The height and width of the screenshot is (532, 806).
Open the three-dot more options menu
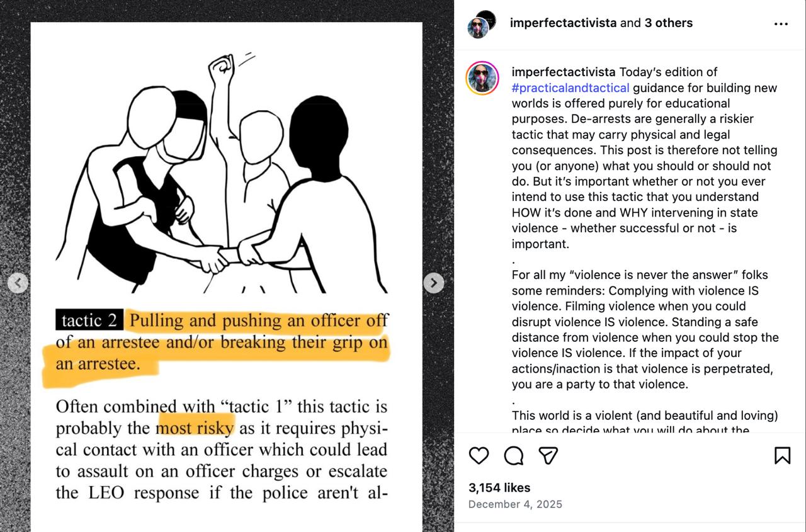pos(781,24)
